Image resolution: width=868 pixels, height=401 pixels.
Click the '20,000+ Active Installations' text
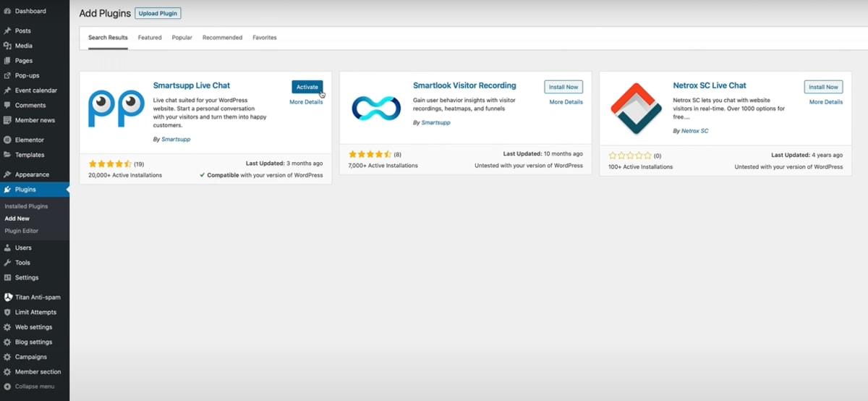point(125,175)
